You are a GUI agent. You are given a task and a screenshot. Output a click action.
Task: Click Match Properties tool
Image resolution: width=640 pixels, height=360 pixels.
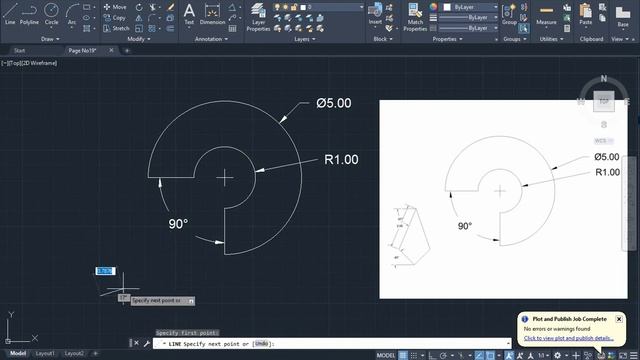(415, 17)
